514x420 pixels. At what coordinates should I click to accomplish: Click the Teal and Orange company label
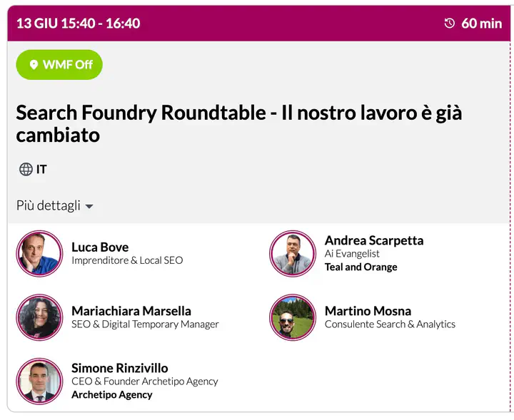361,267
